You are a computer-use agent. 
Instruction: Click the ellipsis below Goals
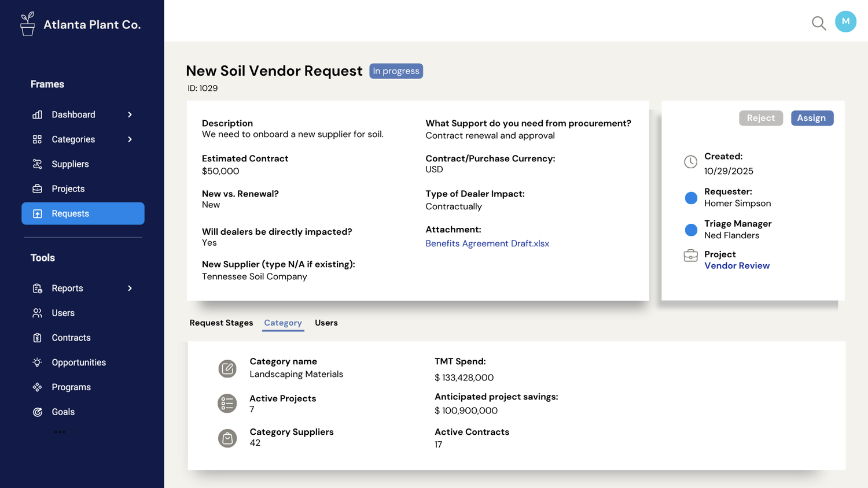click(x=60, y=432)
